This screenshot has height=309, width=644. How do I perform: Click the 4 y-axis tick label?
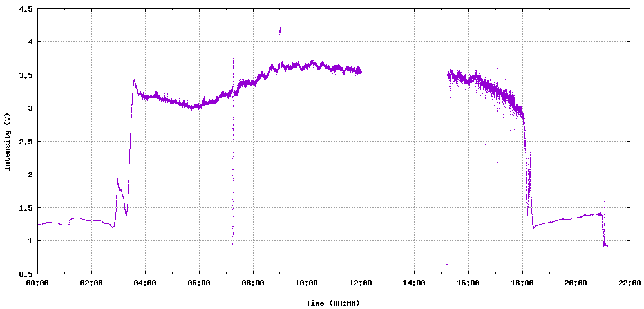30,41
